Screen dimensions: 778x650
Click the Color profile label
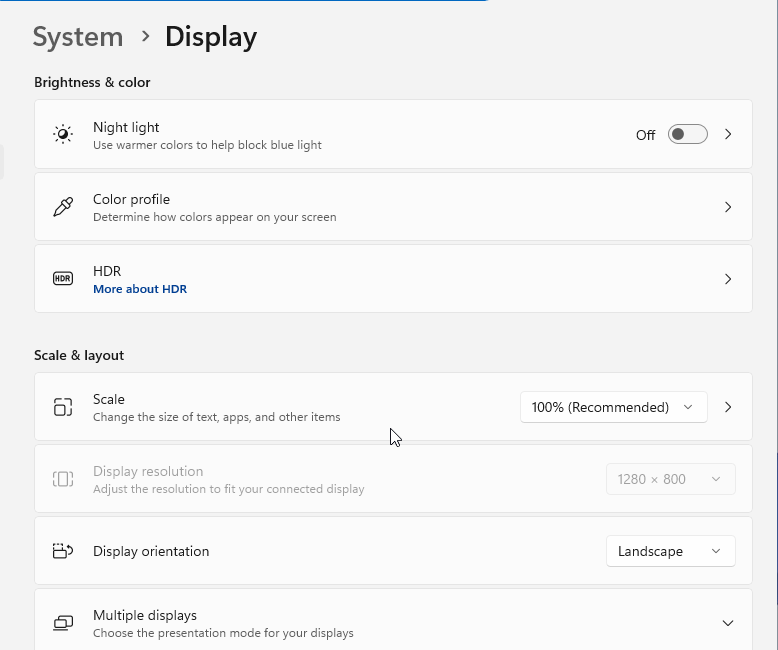click(131, 199)
